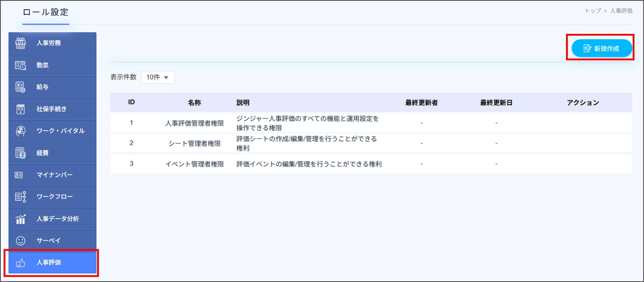The height and width of the screenshot is (282, 644).
Task: Switch to the ロール設定 tab
Action: coord(46,12)
